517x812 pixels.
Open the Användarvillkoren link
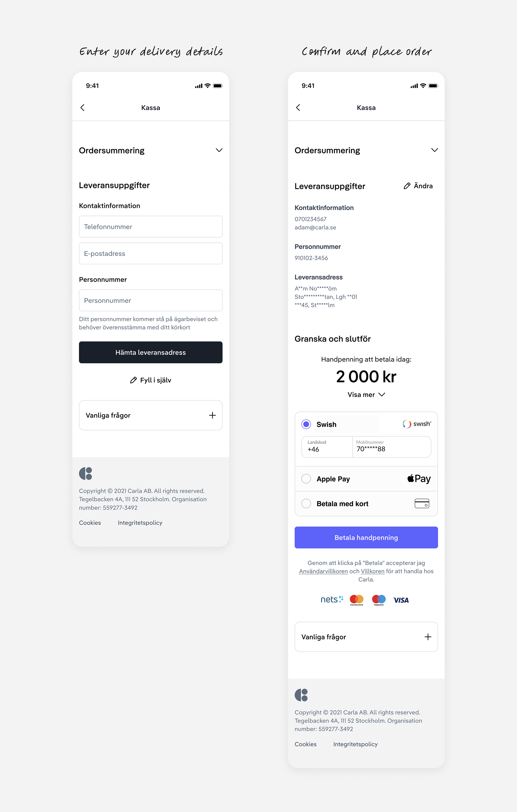323,571
